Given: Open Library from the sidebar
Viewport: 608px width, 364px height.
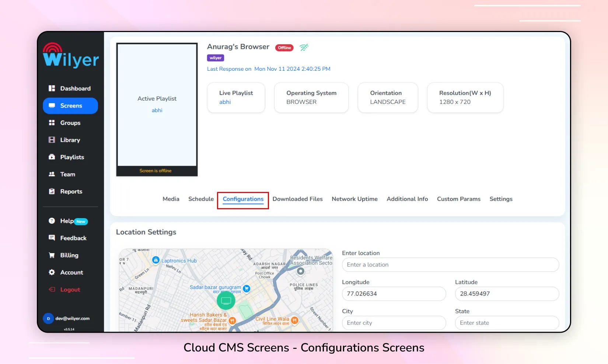Looking at the screenshot, I should pos(70,140).
